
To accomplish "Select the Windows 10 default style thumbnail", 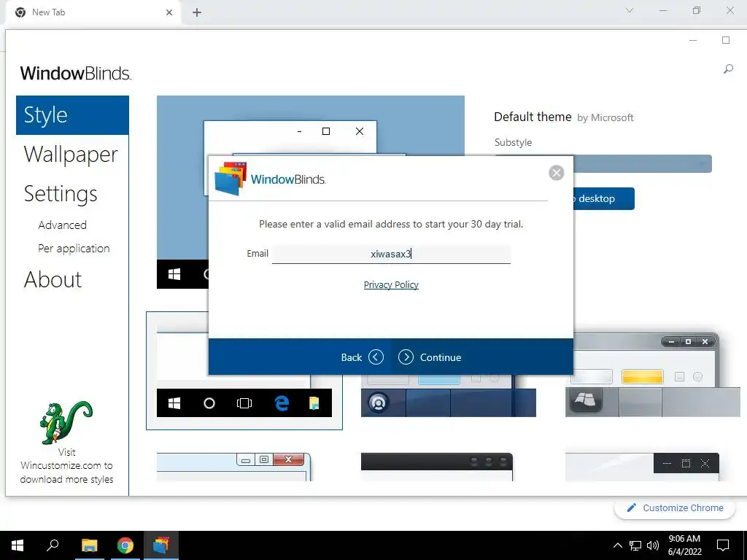I will 244,371.
